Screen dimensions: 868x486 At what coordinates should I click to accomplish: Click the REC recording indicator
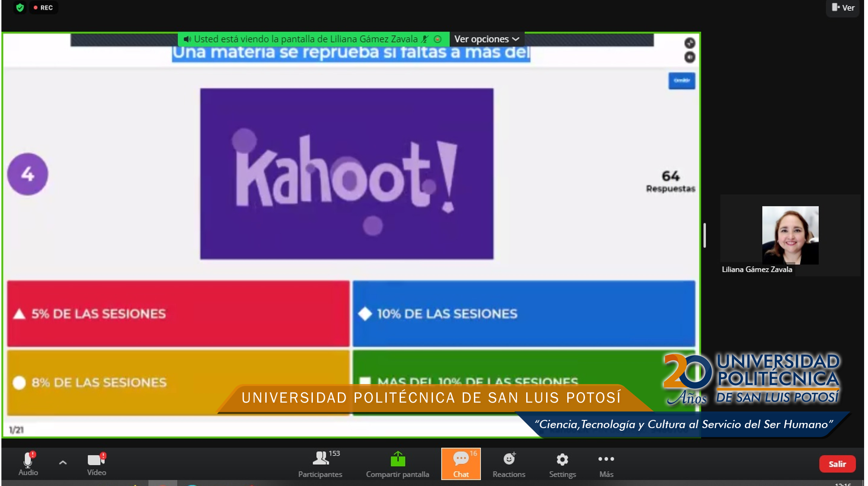44,8
